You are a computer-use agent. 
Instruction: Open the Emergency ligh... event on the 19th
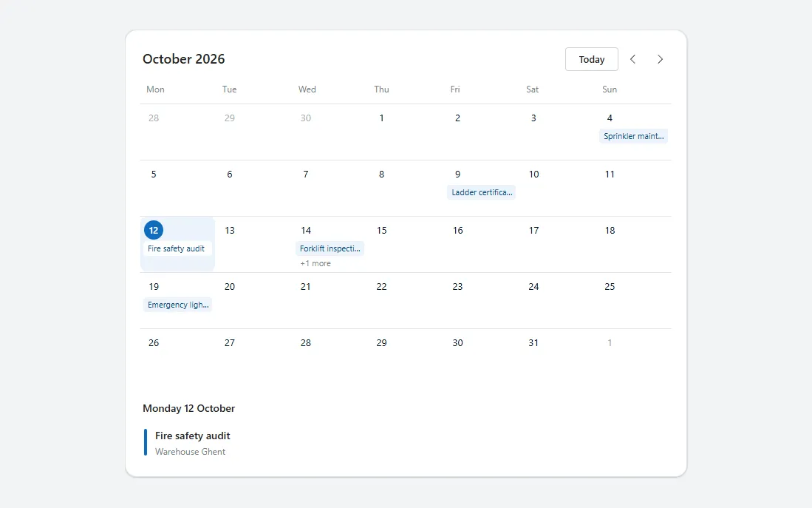coord(177,305)
